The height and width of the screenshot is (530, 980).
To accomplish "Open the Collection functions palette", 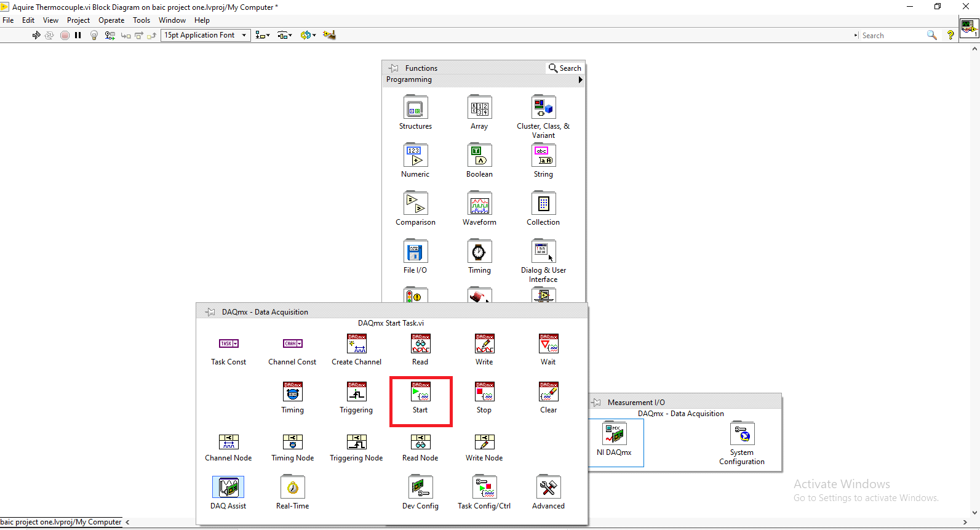I will pyautogui.click(x=543, y=204).
